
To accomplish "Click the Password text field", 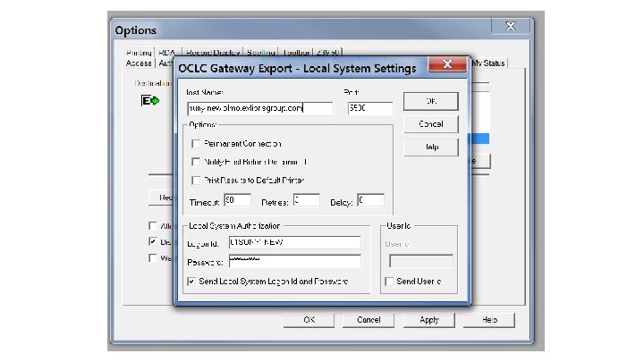I will pyautogui.click(x=295, y=261).
